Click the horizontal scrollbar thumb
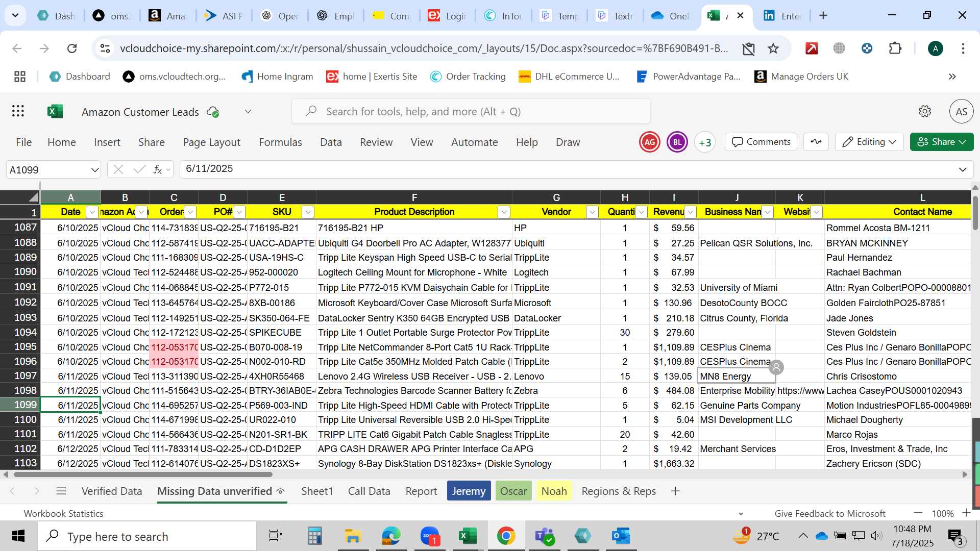The height and width of the screenshot is (551, 980). click(x=143, y=474)
